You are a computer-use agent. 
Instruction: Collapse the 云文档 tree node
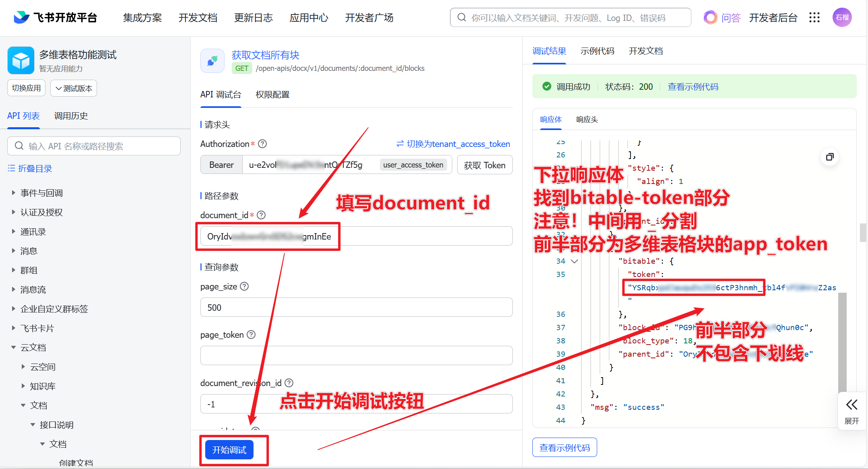14,347
